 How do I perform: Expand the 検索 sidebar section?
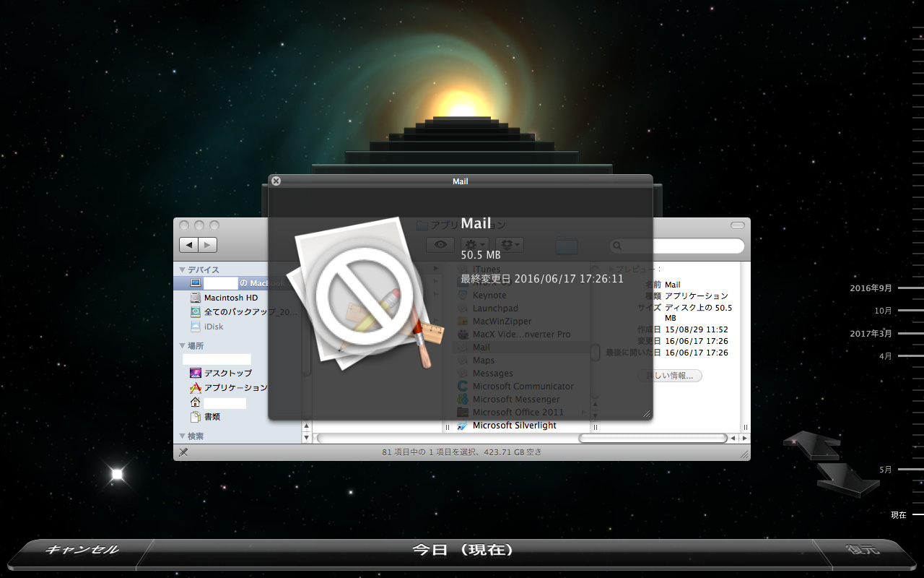coord(183,437)
